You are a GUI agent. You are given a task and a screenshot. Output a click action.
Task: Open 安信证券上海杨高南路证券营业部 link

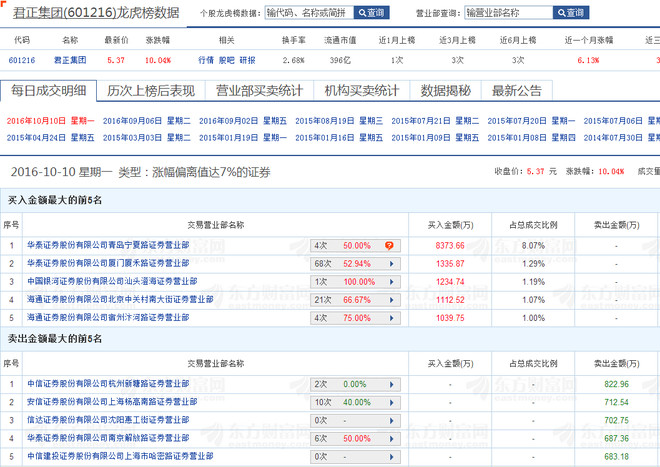pos(112,402)
